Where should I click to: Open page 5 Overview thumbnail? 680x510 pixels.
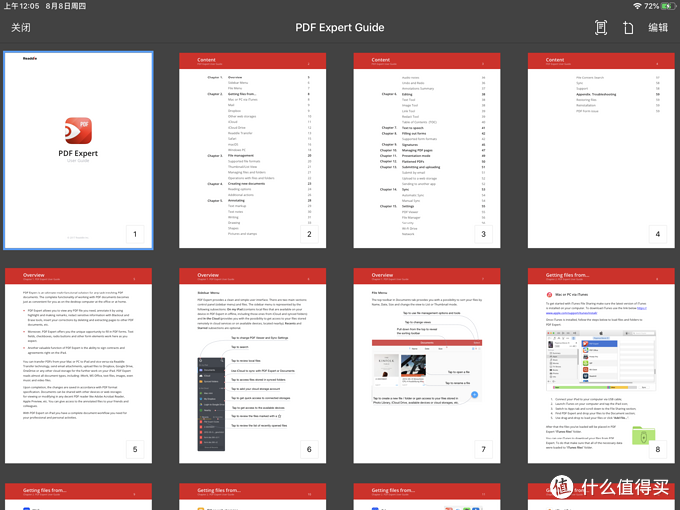coord(78,366)
